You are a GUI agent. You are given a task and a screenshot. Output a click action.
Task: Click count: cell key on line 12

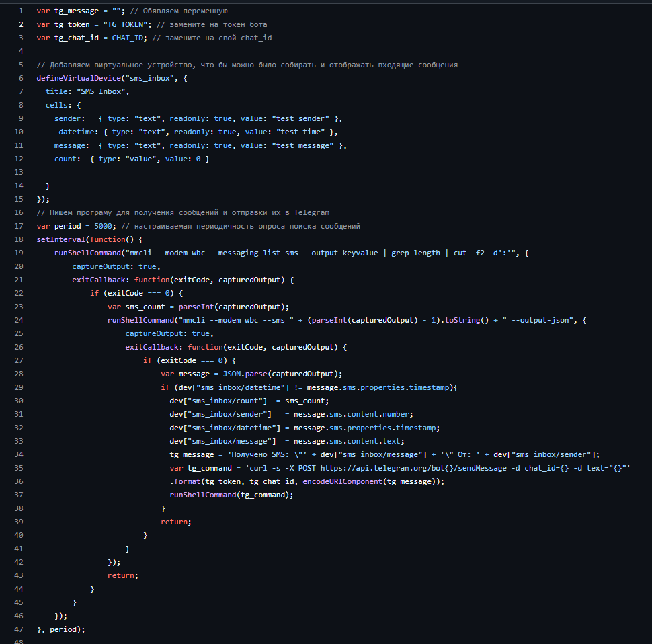point(67,159)
